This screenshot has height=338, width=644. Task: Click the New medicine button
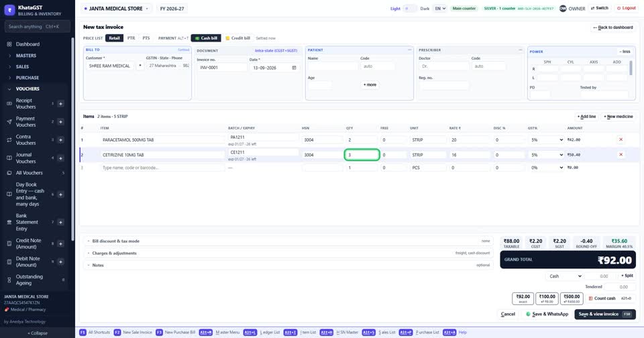(618, 117)
